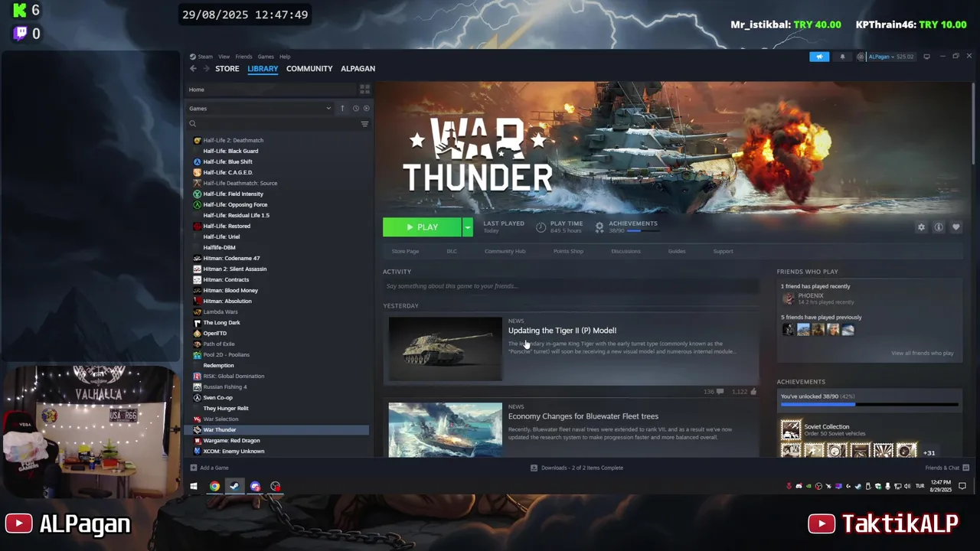Open War Thunder DLC tab
This screenshot has width=980, height=551.
coord(452,251)
